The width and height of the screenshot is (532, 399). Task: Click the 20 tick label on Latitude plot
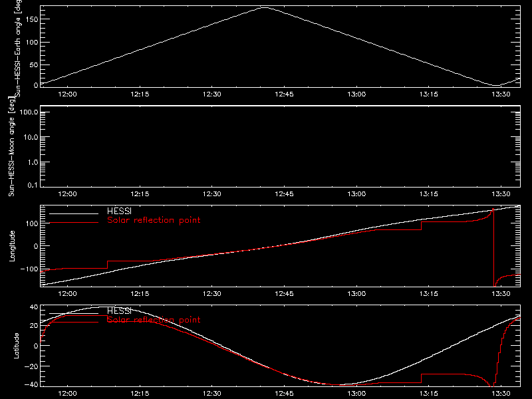tap(34, 325)
